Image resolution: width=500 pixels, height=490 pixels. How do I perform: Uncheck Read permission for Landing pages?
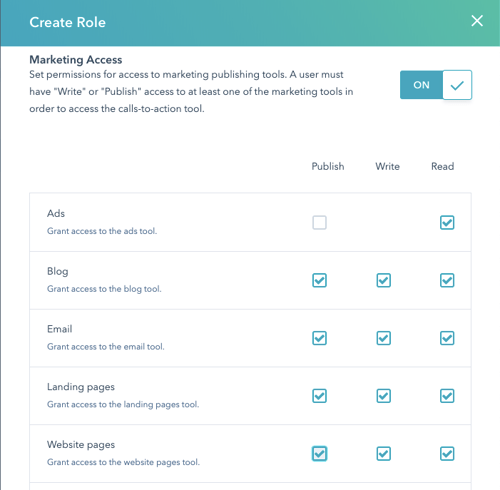447,396
